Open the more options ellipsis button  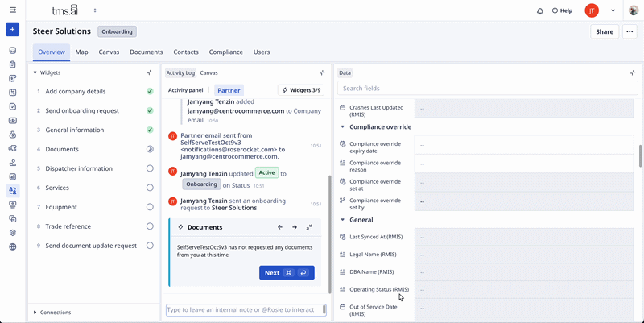pos(630,31)
